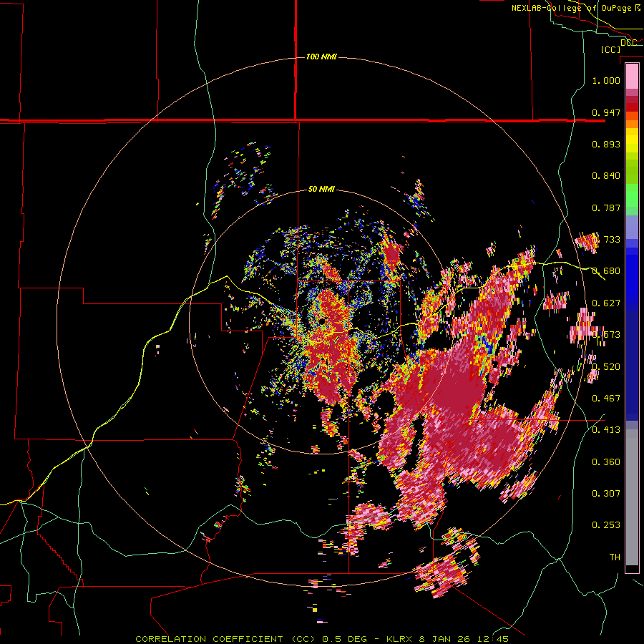This screenshot has width=644, height=644.
Task: Click the 0.787 legend value
Action: coord(606,208)
